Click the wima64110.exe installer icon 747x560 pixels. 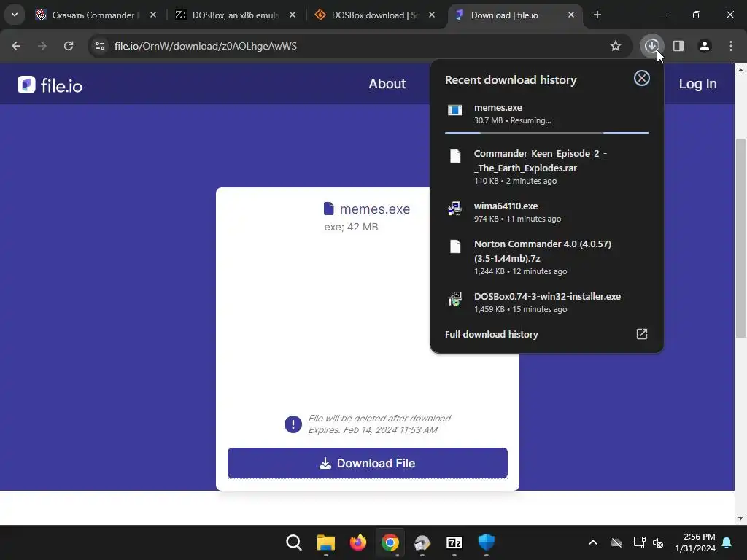pos(455,208)
